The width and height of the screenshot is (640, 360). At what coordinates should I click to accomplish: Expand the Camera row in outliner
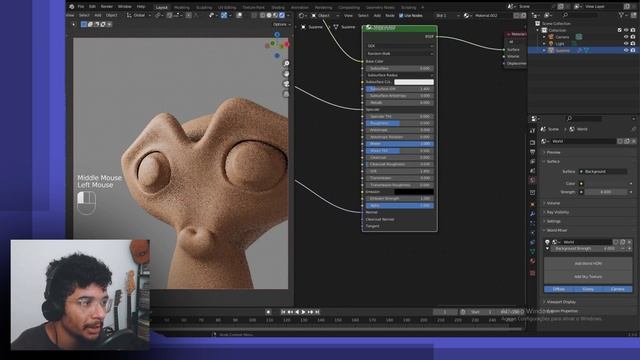coord(544,37)
